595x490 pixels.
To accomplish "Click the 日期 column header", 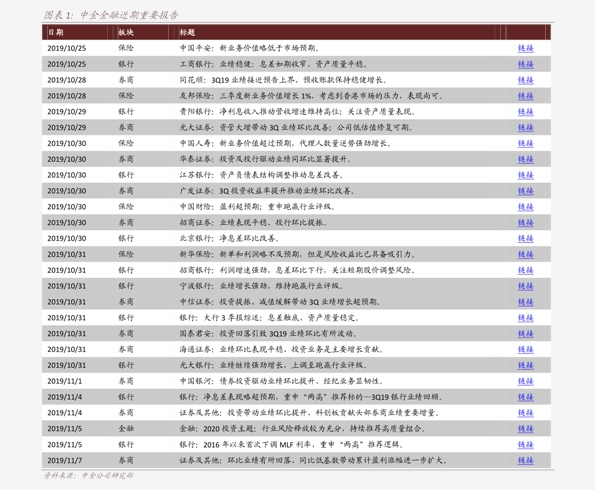I will point(56,32).
